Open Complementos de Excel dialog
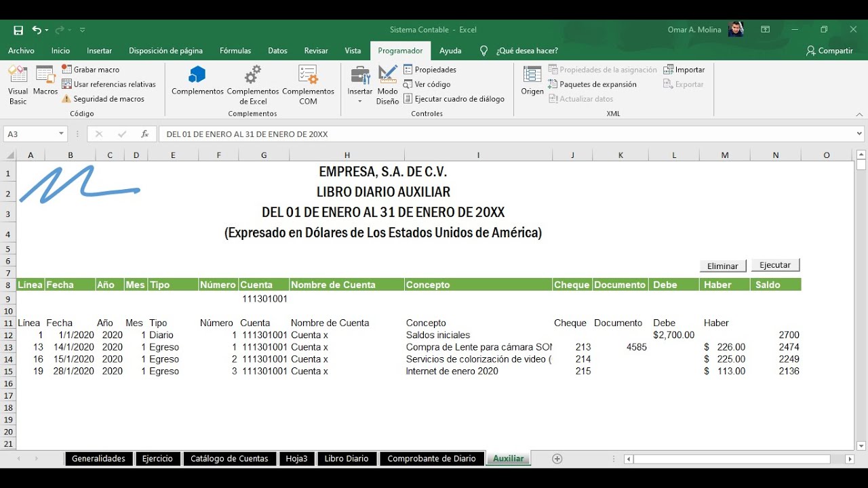868x488 pixels. 253,85
